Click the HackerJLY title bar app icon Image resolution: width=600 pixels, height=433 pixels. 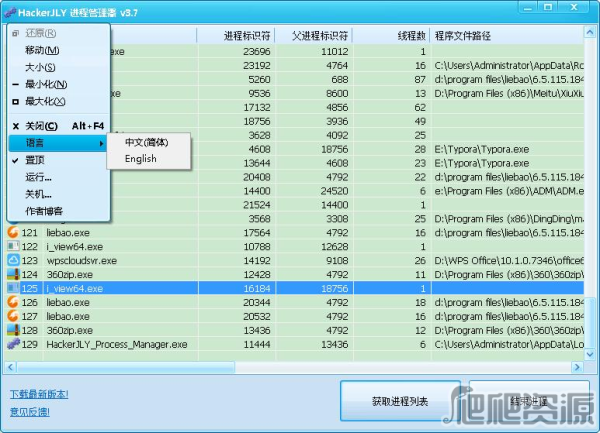pyautogui.click(x=10, y=13)
